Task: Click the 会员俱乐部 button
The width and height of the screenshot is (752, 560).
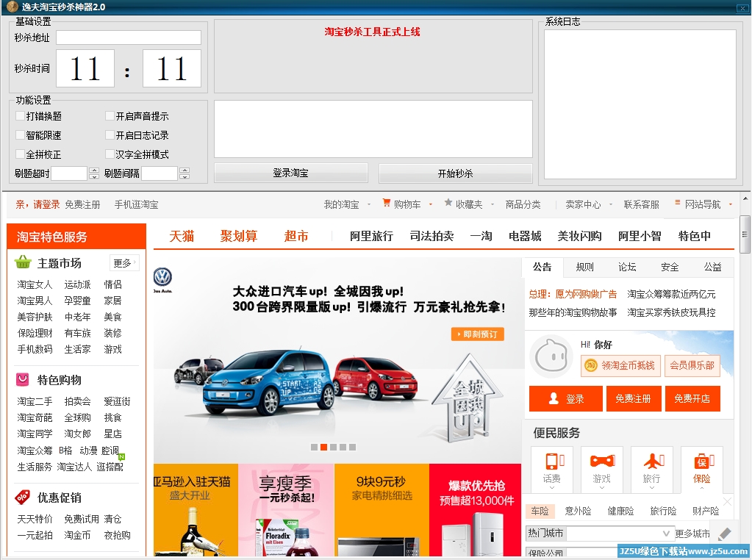Action: [692, 365]
